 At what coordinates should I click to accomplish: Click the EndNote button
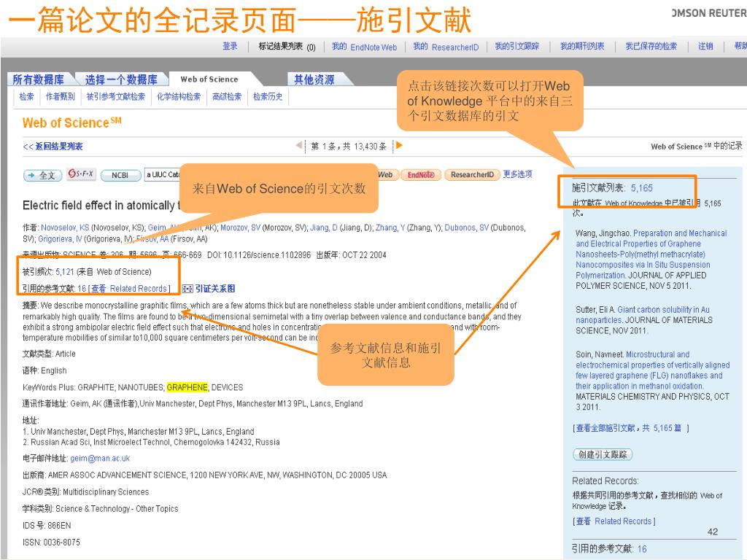tap(421, 175)
